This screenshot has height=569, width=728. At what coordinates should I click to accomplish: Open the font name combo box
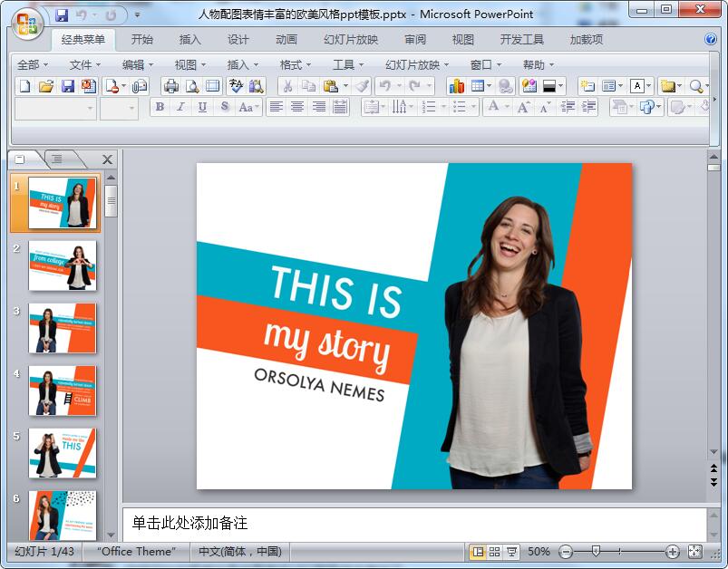point(55,109)
